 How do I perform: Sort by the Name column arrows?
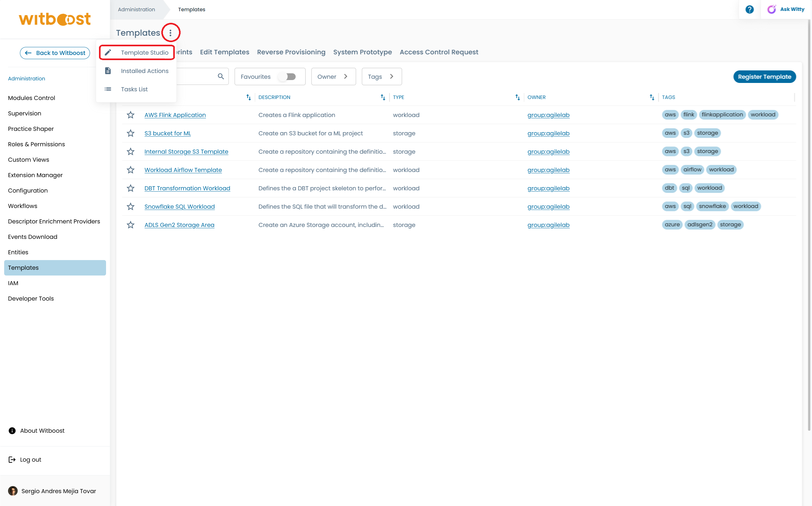[248, 97]
